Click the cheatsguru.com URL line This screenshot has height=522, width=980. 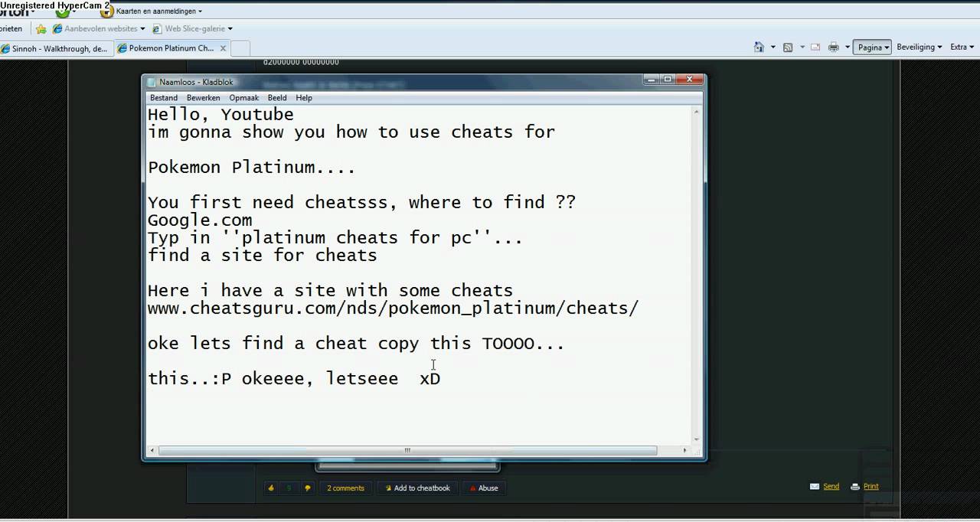tap(393, 308)
